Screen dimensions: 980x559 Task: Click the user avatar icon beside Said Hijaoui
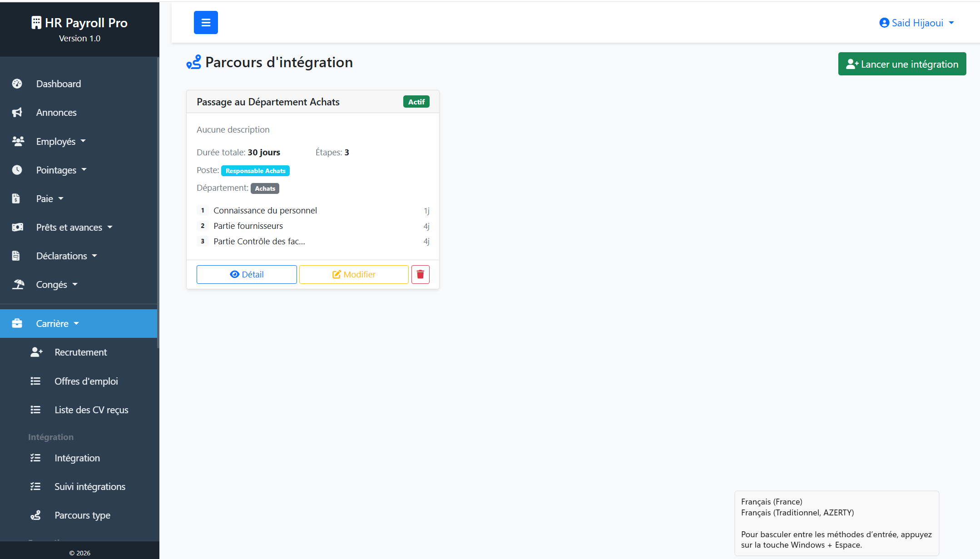(x=884, y=23)
